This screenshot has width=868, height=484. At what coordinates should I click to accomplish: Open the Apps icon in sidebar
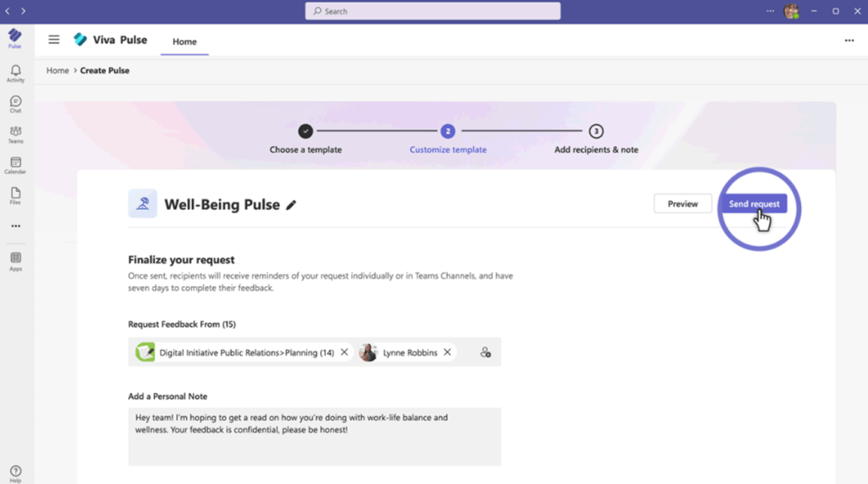pyautogui.click(x=15, y=261)
